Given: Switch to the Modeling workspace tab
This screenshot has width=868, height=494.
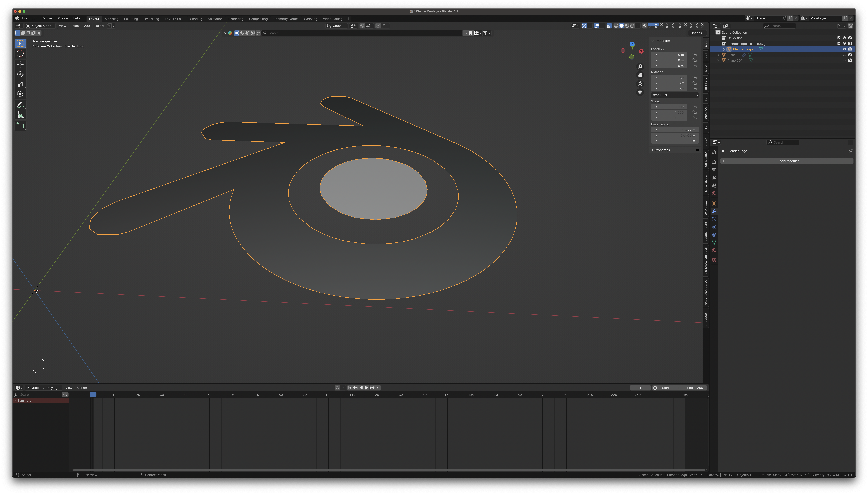Looking at the screenshot, I should click(111, 19).
